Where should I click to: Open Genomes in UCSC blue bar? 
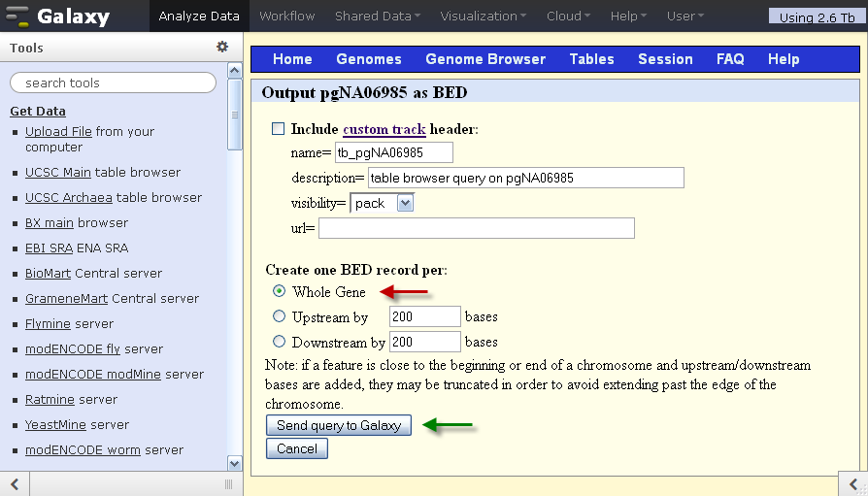pyautogui.click(x=369, y=59)
